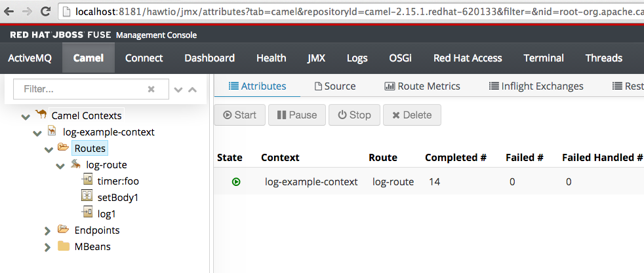Click the page icon in the address bar

pyautogui.click(x=68, y=12)
